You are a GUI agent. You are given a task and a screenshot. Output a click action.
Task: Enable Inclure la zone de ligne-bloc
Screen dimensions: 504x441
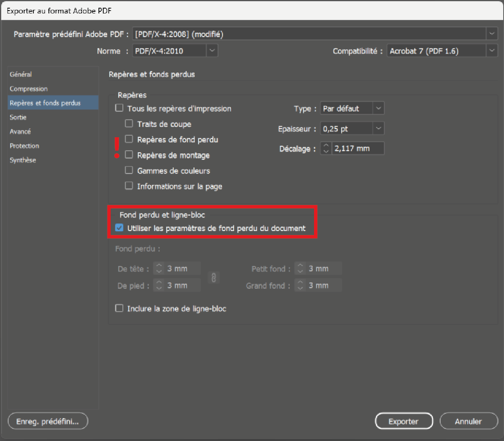119,308
